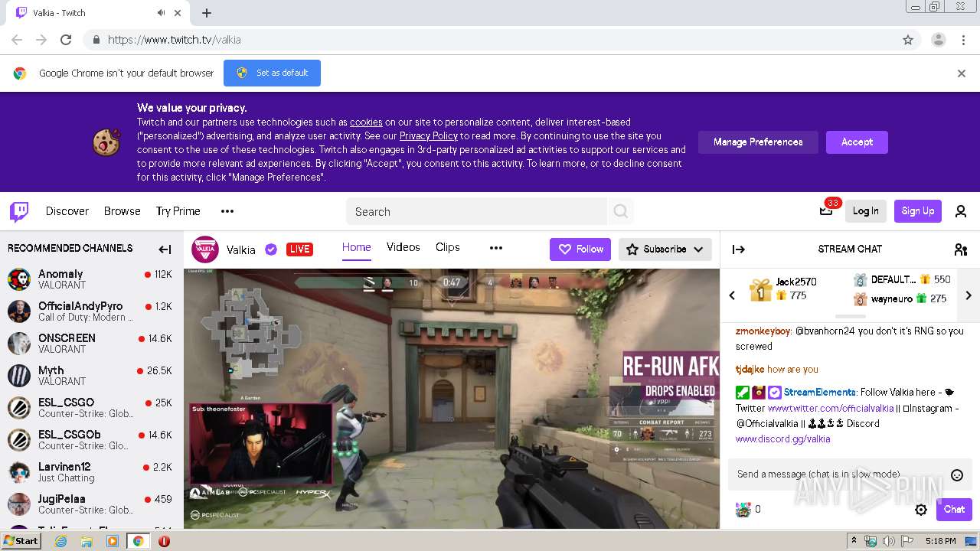
Task: Open the Larvinen12 recommended channel
Action: 92,472
